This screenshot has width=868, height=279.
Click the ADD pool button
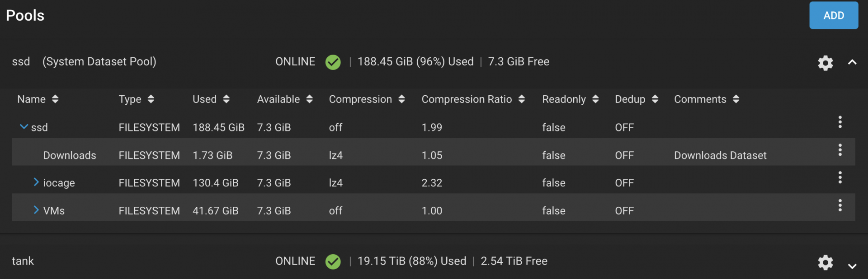[834, 15]
